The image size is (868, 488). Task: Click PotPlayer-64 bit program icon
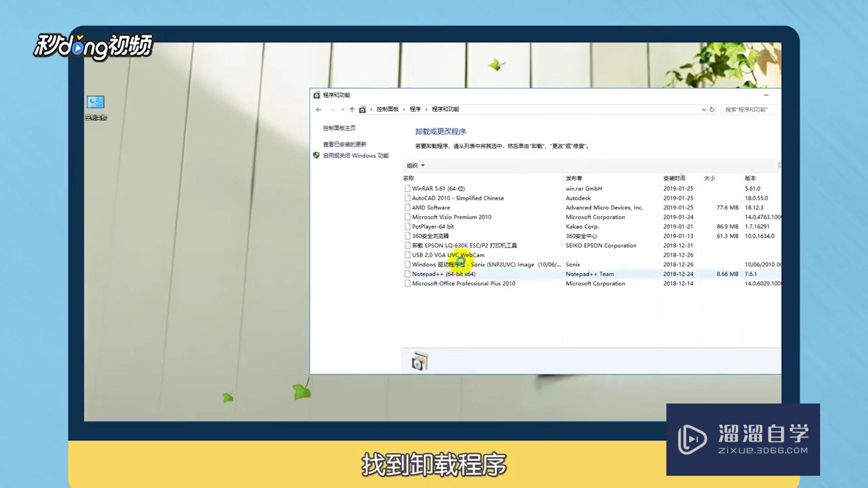pos(407,226)
